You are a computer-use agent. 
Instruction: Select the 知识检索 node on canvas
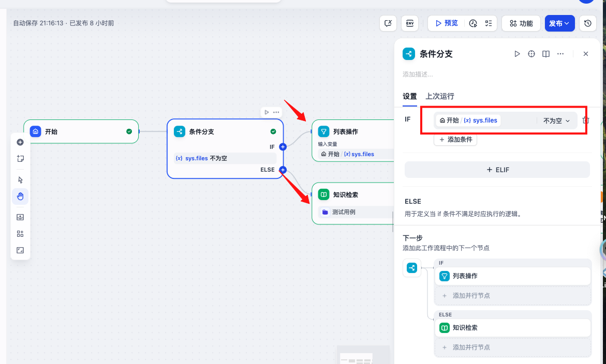(353, 203)
